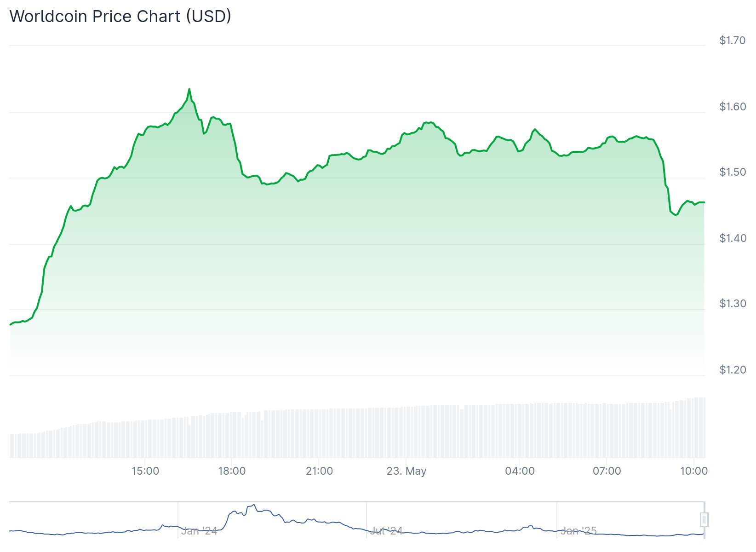Click the 07:00 time axis label

pos(607,471)
